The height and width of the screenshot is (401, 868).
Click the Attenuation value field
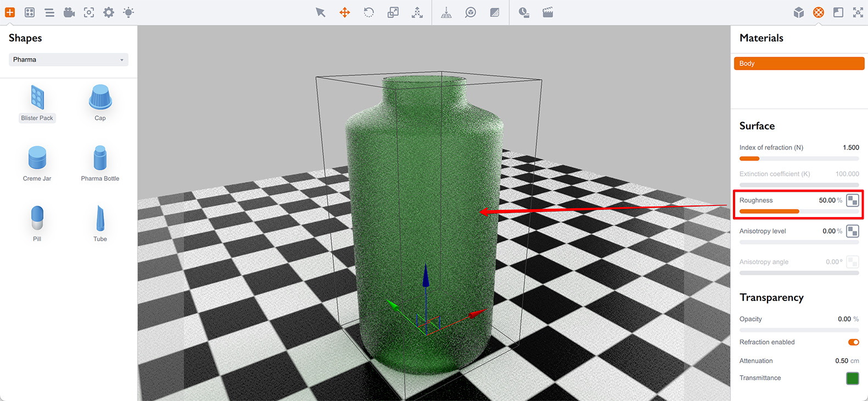[841, 361]
